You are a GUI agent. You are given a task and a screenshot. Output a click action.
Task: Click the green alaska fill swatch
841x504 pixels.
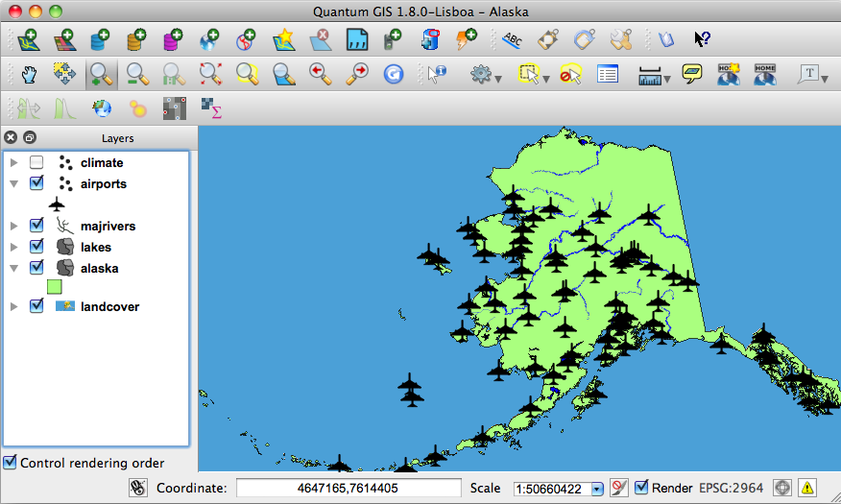tap(56, 287)
